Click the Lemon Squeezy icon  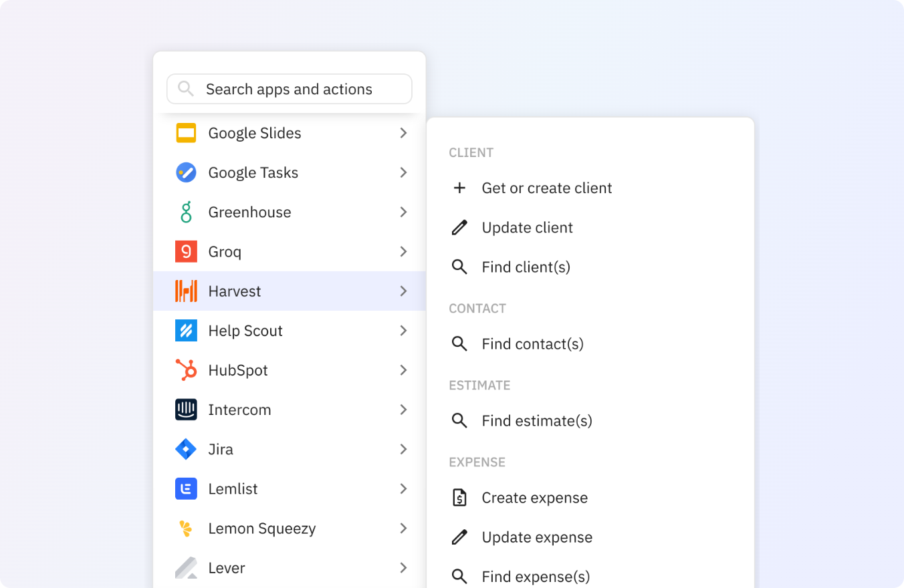(x=186, y=529)
